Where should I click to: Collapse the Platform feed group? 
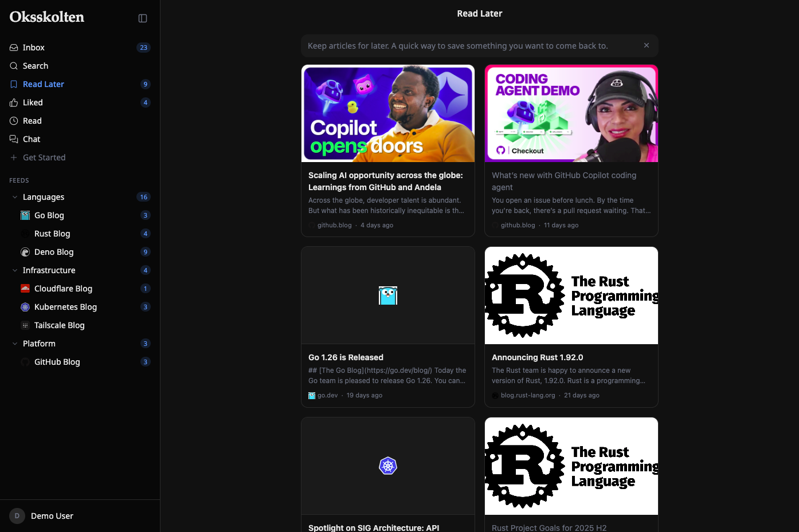15,344
